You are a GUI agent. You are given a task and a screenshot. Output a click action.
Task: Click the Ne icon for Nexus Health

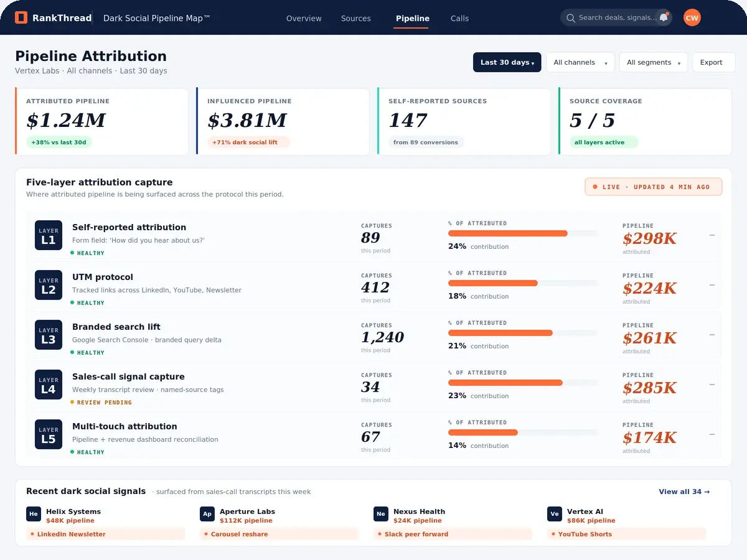pos(381,514)
